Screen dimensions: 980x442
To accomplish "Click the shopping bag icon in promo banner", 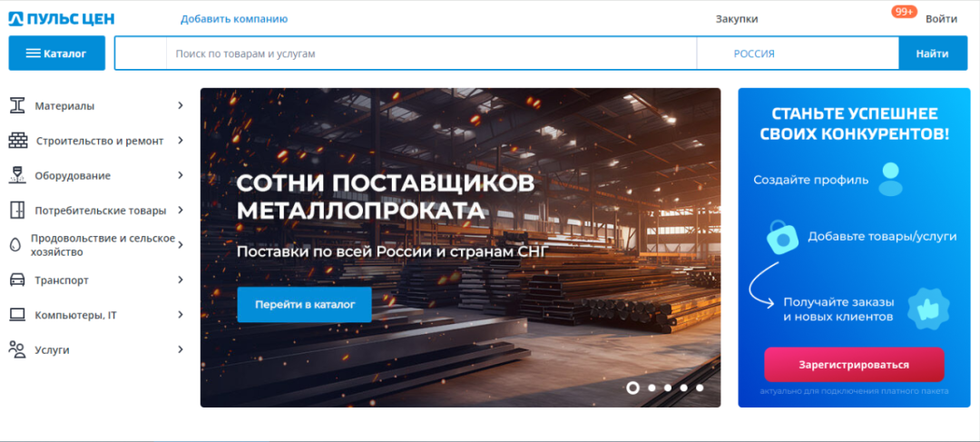I will pyautogui.click(x=782, y=237).
